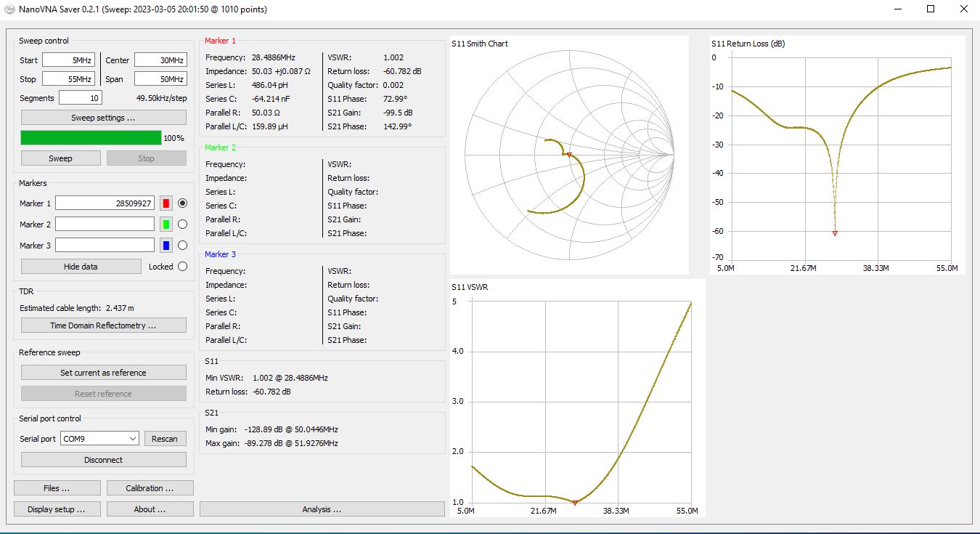This screenshot has height=534, width=980.
Task: Click the blue Marker 3 color swatch
Action: click(166, 246)
